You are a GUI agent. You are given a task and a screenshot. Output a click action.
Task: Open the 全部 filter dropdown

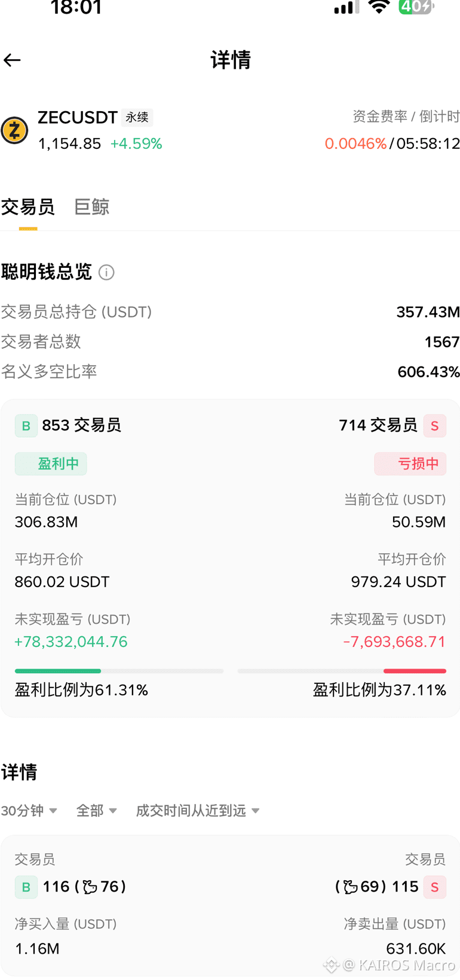[96, 811]
